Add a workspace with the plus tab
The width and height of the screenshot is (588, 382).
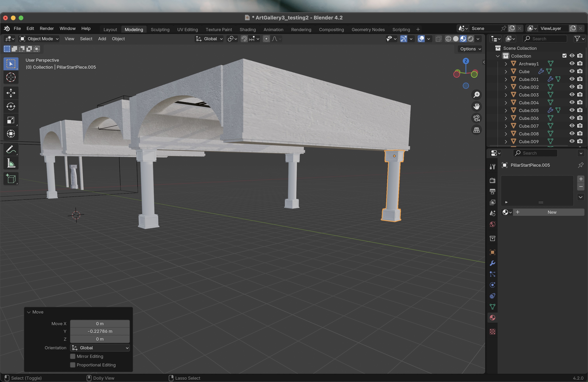[418, 29]
